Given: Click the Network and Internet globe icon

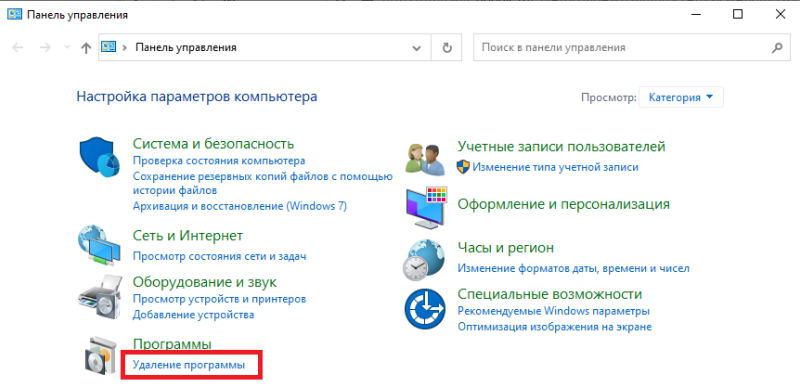Looking at the screenshot, I should pyautogui.click(x=99, y=245).
